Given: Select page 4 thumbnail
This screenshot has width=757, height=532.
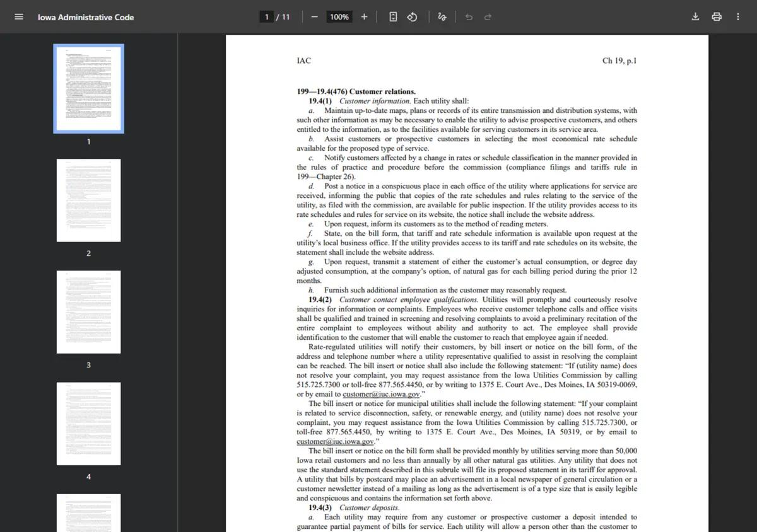Looking at the screenshot, I should coord(88,424).
